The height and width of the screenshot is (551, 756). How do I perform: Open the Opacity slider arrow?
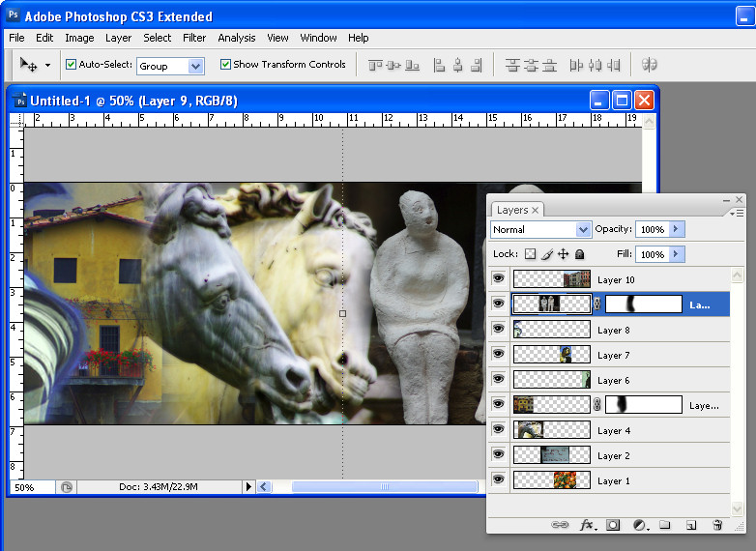point(676,229)
